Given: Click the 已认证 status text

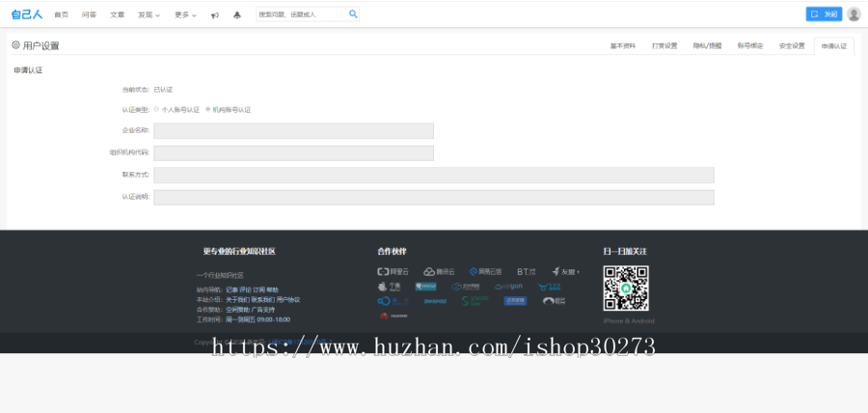Looking at the screenshot, I should [x=163, y=89].
